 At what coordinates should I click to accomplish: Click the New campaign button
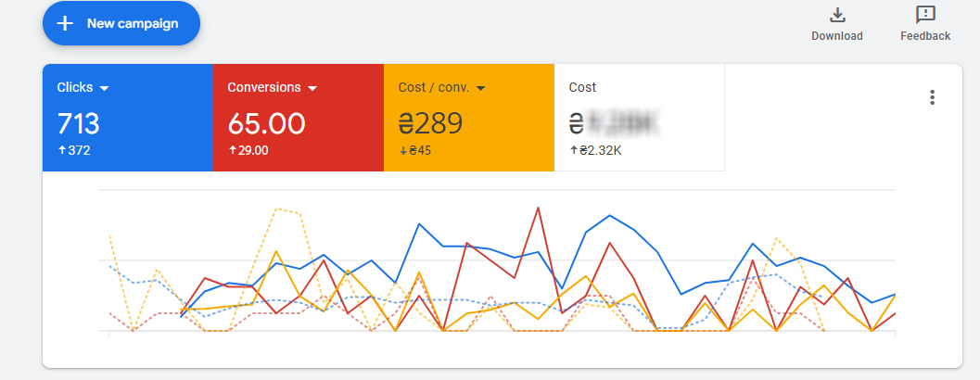pyautogui.click(x=121, y=24)
